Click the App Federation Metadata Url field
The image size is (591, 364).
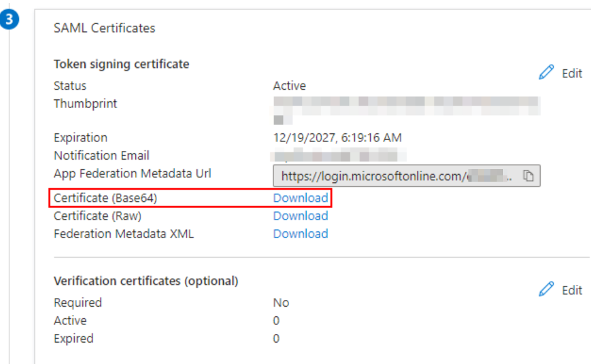pos(396,177)
